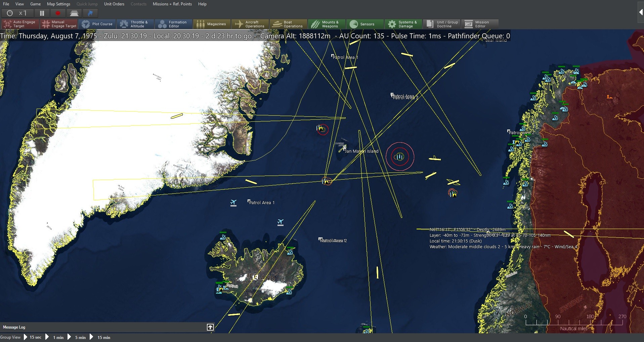Open Aircraft Operations
The width and height of the screenshot is (644, 342).
click(250, 24)
